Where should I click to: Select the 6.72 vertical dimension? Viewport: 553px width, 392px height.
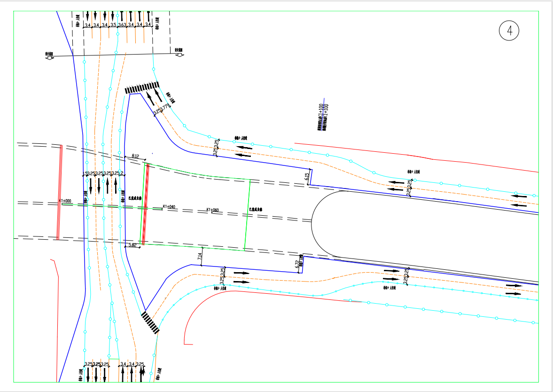(297, 265)
